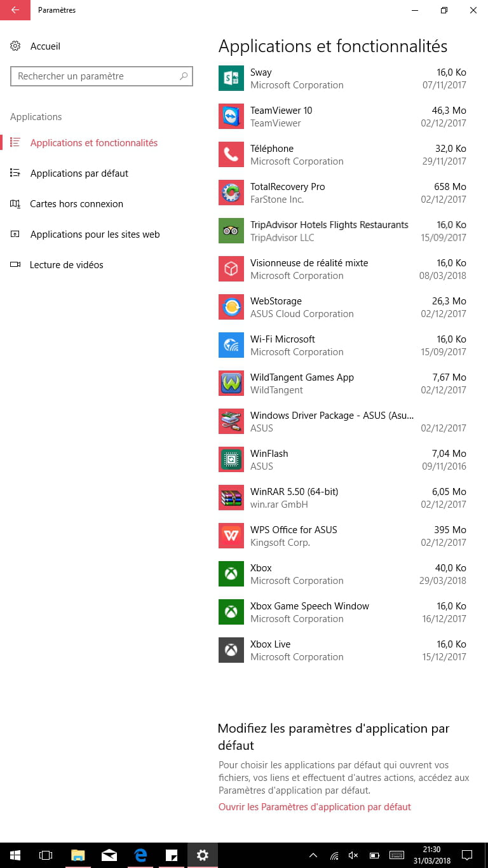Open Ouvrir les Paramètres d'application par défaut link

(315, 807)
